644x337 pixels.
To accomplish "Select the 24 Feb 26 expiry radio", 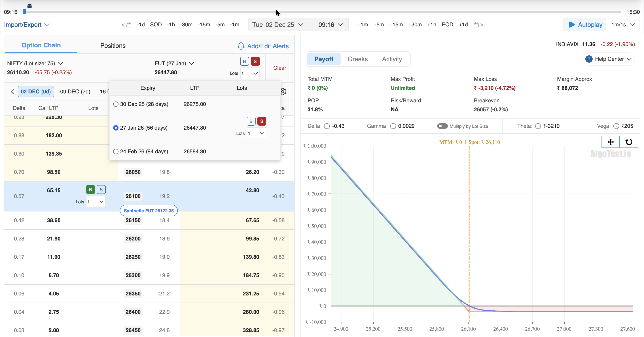I will pyautogui.click(x=116, y=152).
